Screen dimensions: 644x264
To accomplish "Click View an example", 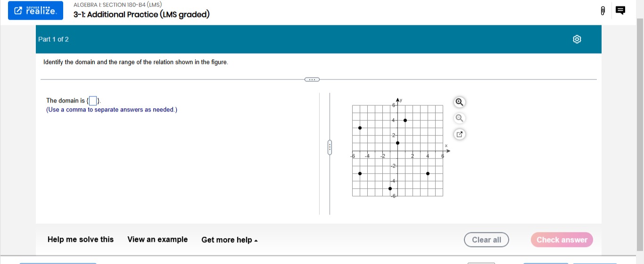I will [x=157, y=240].
